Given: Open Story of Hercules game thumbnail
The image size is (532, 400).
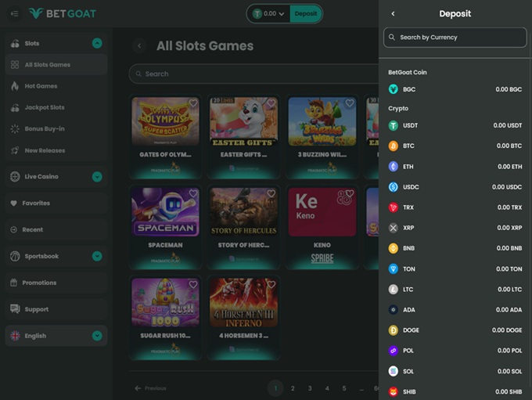Looking at the screenshot, I should pyautogui.click(x=243, y=211).
